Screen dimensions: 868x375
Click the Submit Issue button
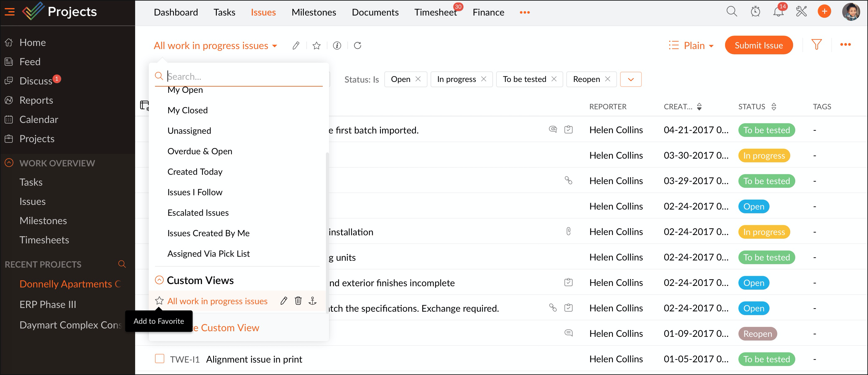click(x=758, y=45)
